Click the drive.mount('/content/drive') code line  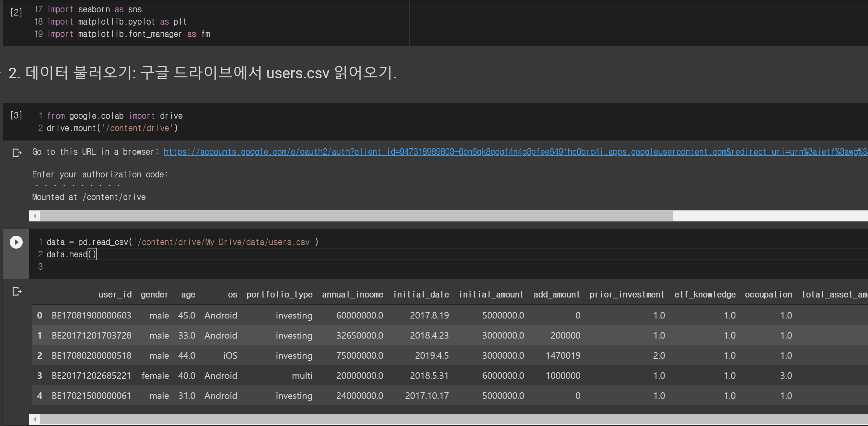click(x=112, y=128)
